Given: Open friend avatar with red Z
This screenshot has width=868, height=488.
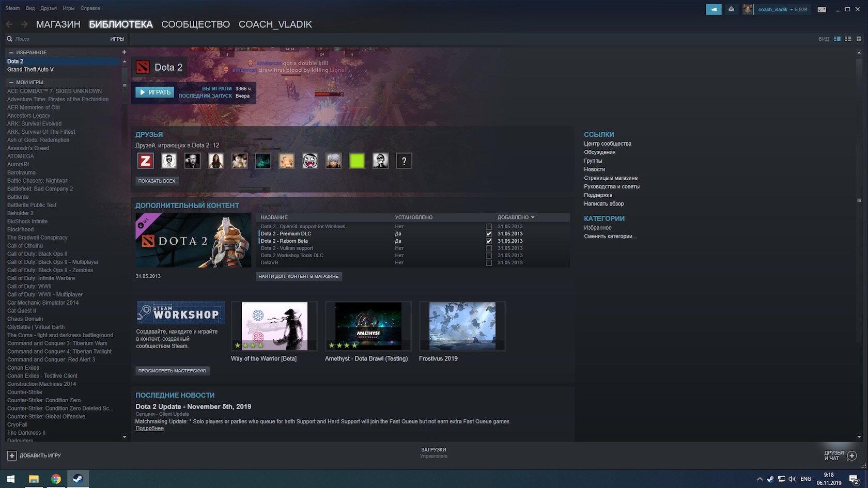Looking at the screenshot, I should (x=145, y=161).
